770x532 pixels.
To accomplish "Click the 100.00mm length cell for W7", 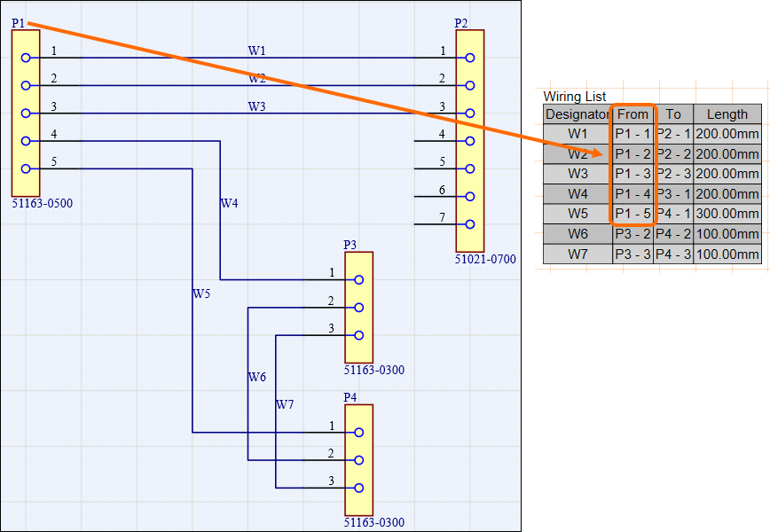I will pos(727,254).
